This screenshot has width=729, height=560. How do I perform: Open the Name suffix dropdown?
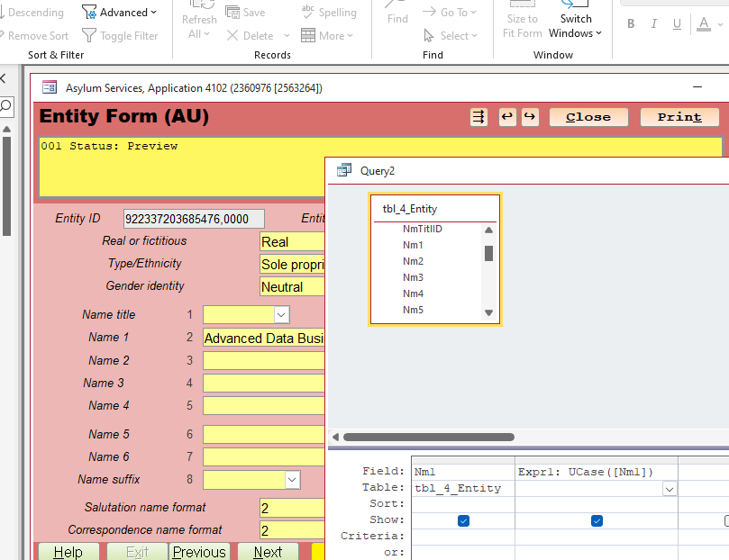point(293,480)
